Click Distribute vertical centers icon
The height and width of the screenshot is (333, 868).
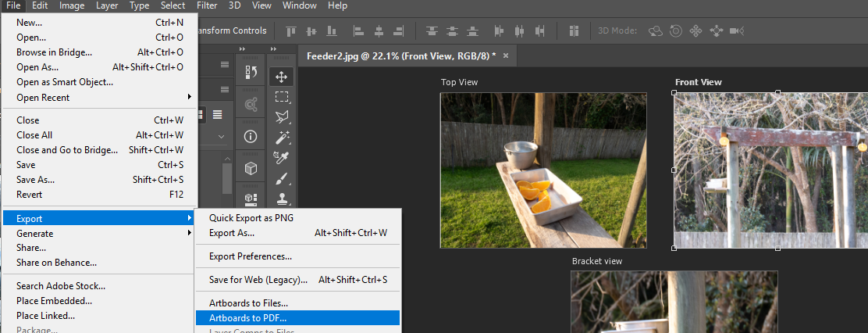(452, 31)
